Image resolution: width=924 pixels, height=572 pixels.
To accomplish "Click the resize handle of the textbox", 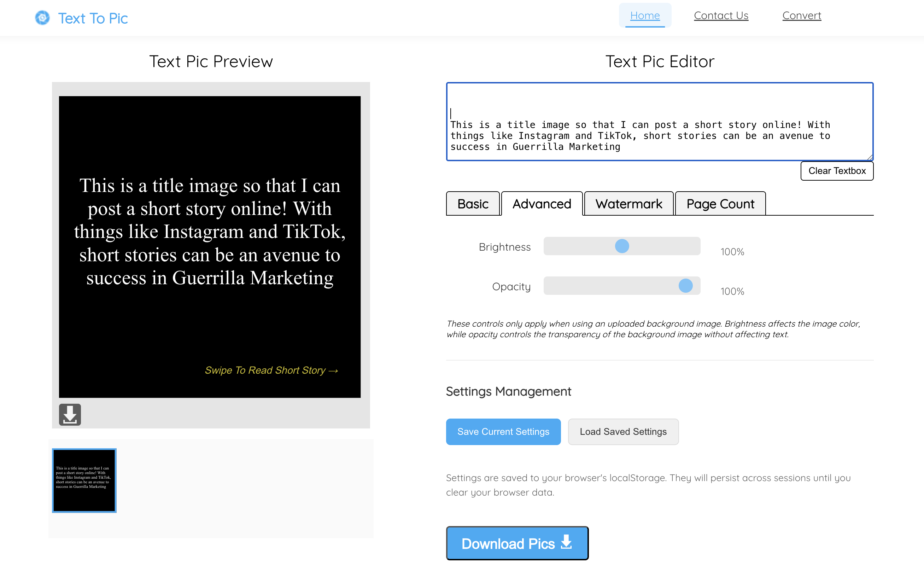I will (870, 157).
